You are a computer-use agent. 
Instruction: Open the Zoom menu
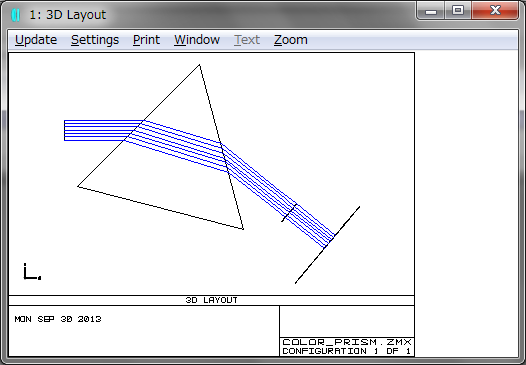(x=291, y=40)
